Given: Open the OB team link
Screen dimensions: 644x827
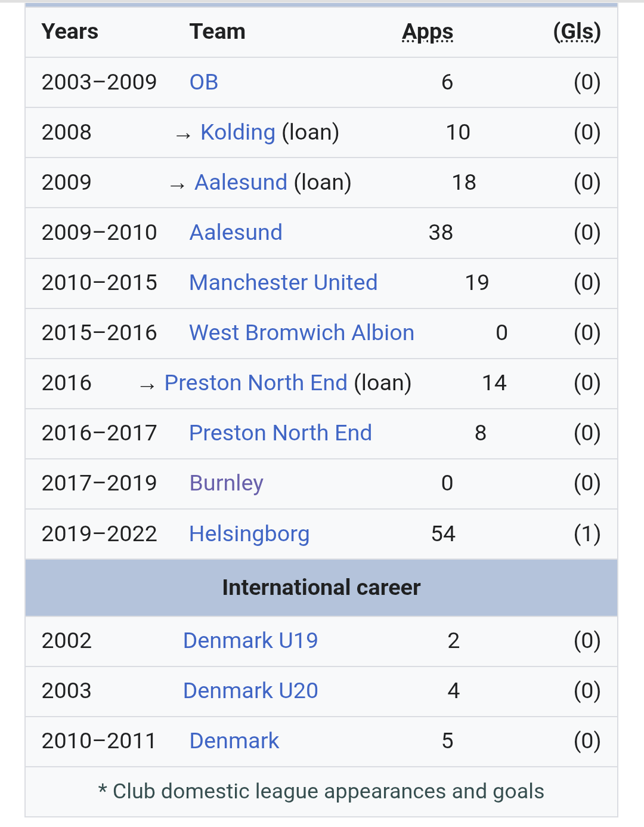Looking at the screenshot, I should pos(203,82).
